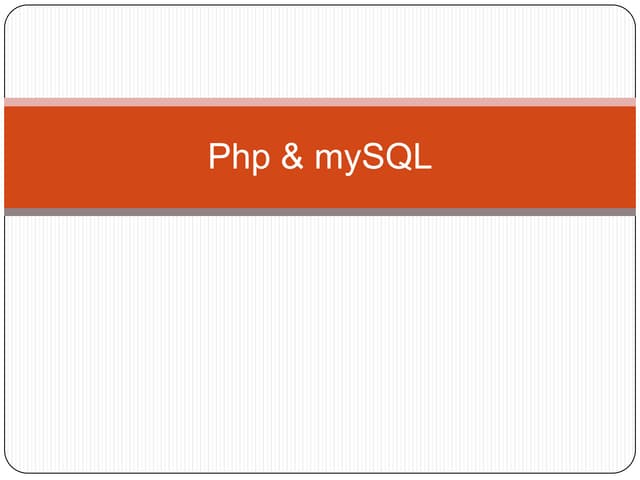This screenshot has width=640, height=480.
Task: Click the center of the lower slide area
Action: coord(320,345)
